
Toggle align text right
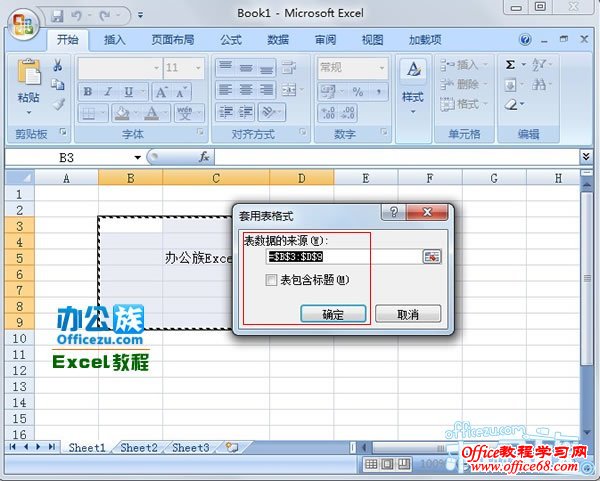coord(266,90)
